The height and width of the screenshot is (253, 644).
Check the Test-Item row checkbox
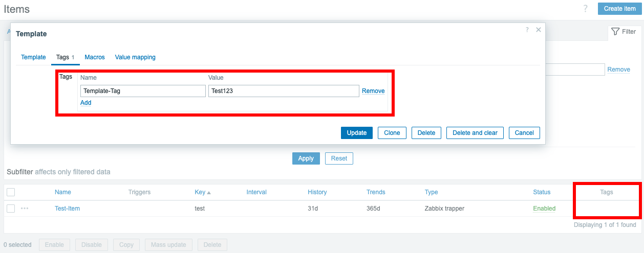(11, 209)
